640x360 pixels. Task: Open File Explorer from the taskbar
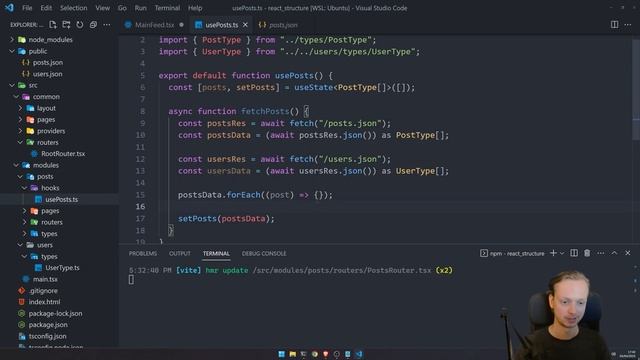tap(292, 354)
